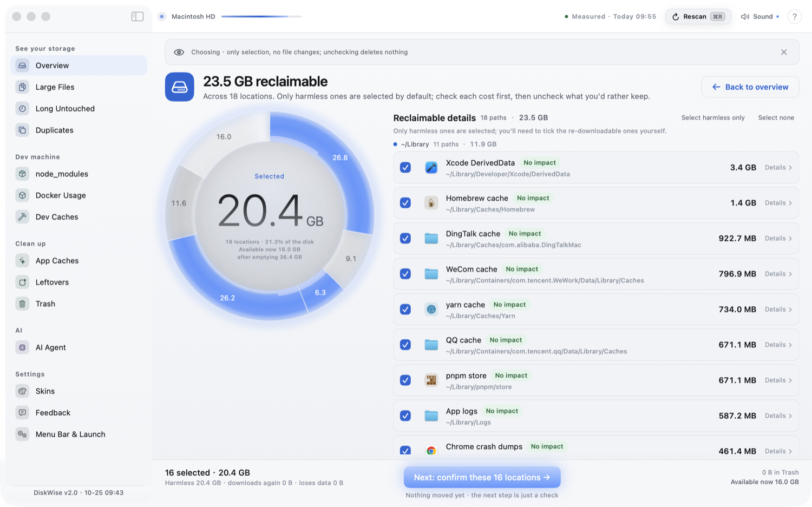Expand Details for pnpm store
This screenshot has width=812, height=507.
(x=778, y=380)
